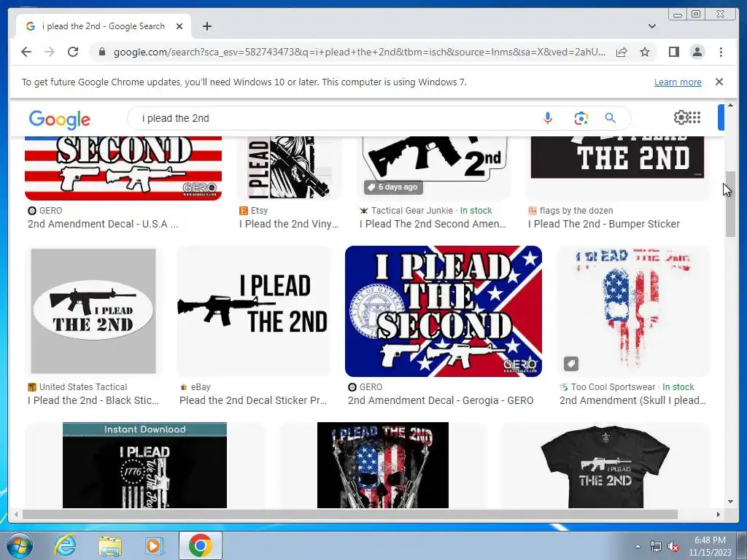
Task: Bookmark this tab with star icon
Action: (645, 52)
